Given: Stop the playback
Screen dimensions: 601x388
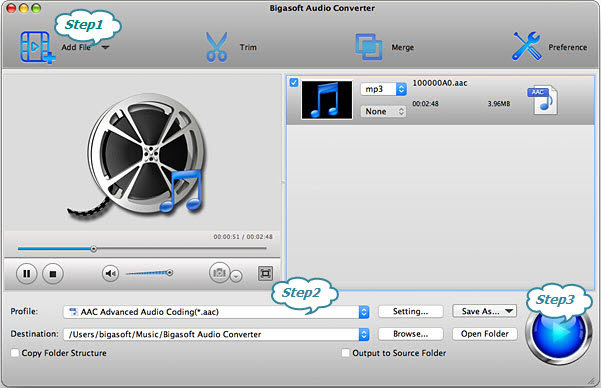Looking at the screenshot, I should point(53,273).
